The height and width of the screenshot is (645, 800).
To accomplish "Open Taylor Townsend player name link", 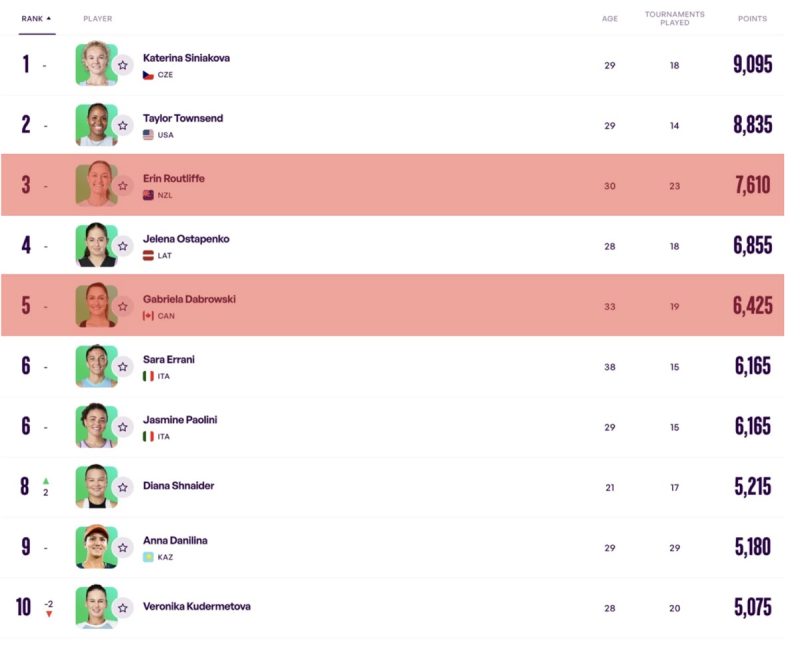I will 183,118.
